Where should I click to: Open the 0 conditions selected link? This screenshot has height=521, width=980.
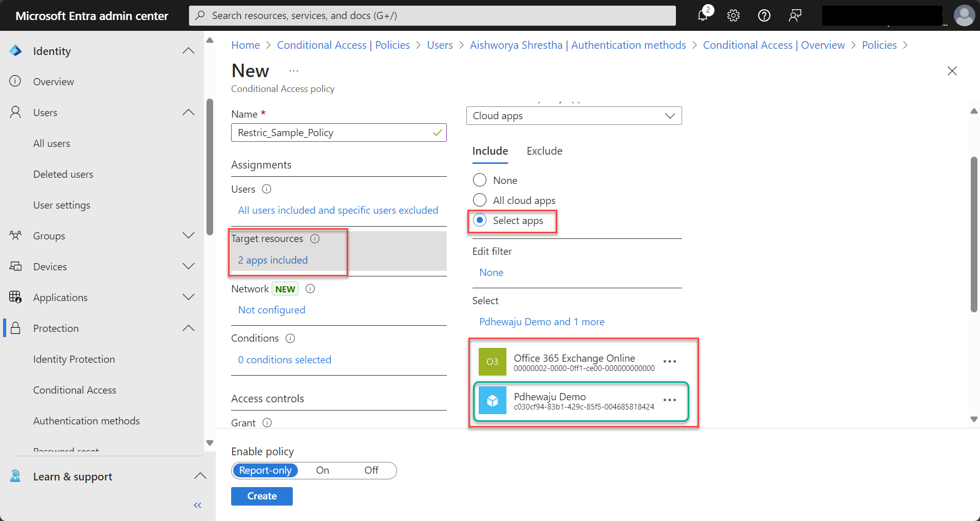point(285,360)
